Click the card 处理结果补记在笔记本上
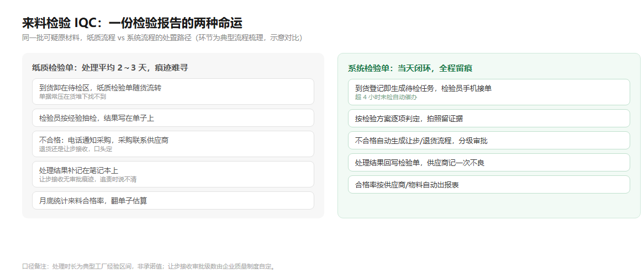 tap(173, 174)
